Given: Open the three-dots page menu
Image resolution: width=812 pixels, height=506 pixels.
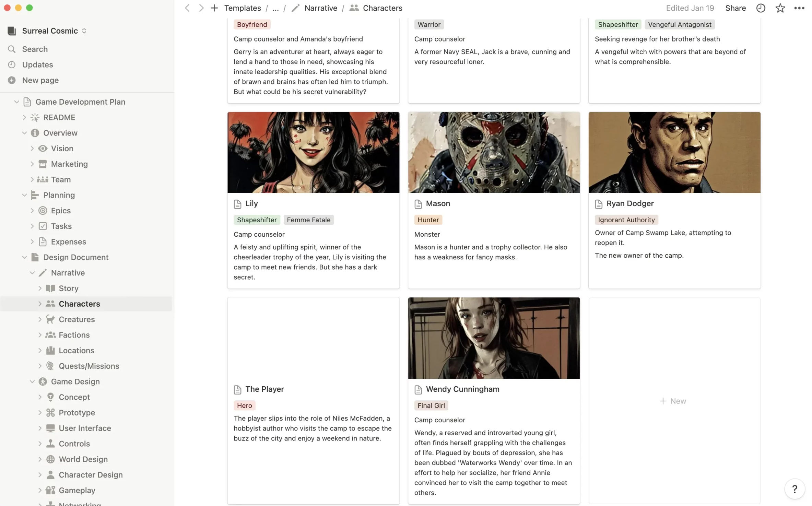Looking at the screenshot, I should 799,8.
